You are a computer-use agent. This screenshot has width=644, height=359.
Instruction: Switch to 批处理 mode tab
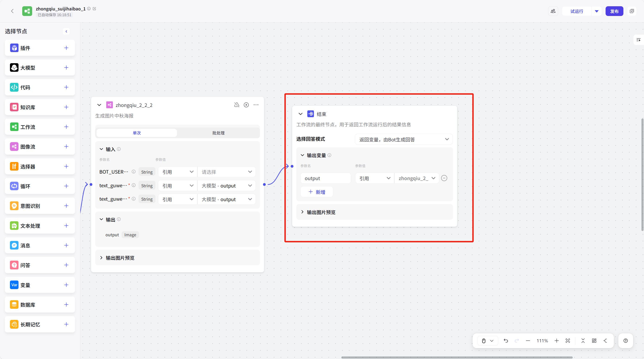click(218, 133)
